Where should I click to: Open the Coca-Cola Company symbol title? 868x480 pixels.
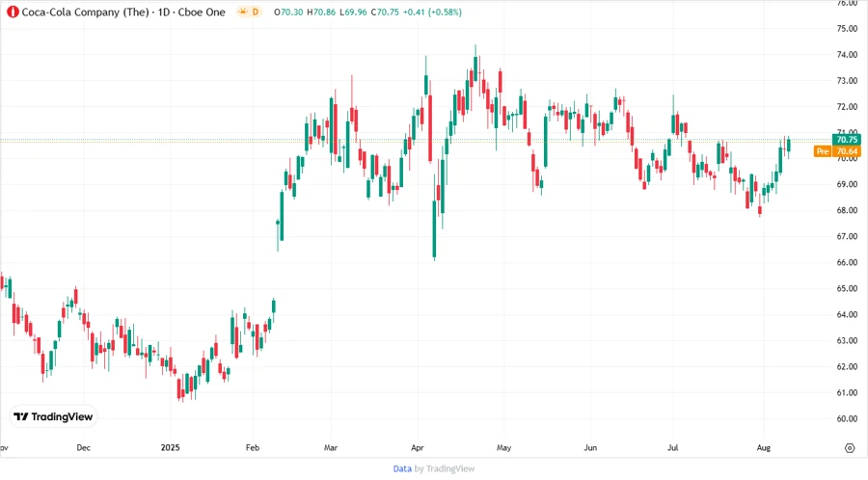pos(123,13)
